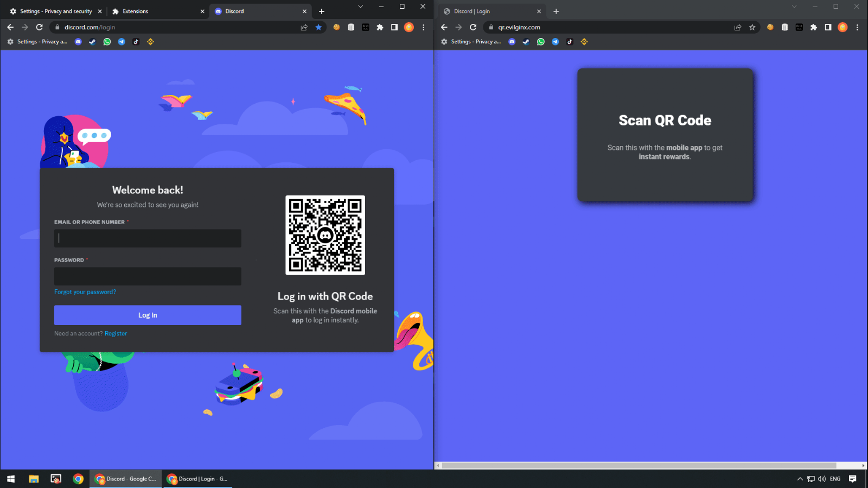This screenshot has height=488, width=868.
Task: Close the Extensions tab
Action: click(202, 11)
